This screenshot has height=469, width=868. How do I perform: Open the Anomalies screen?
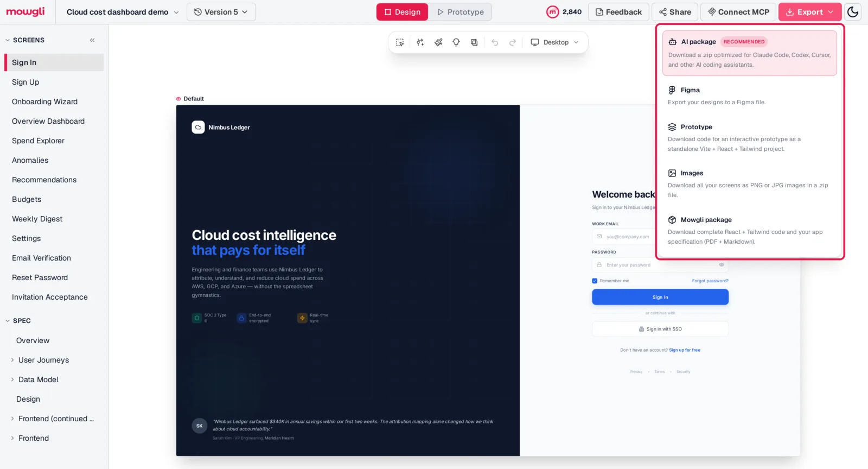coord(54,160)
